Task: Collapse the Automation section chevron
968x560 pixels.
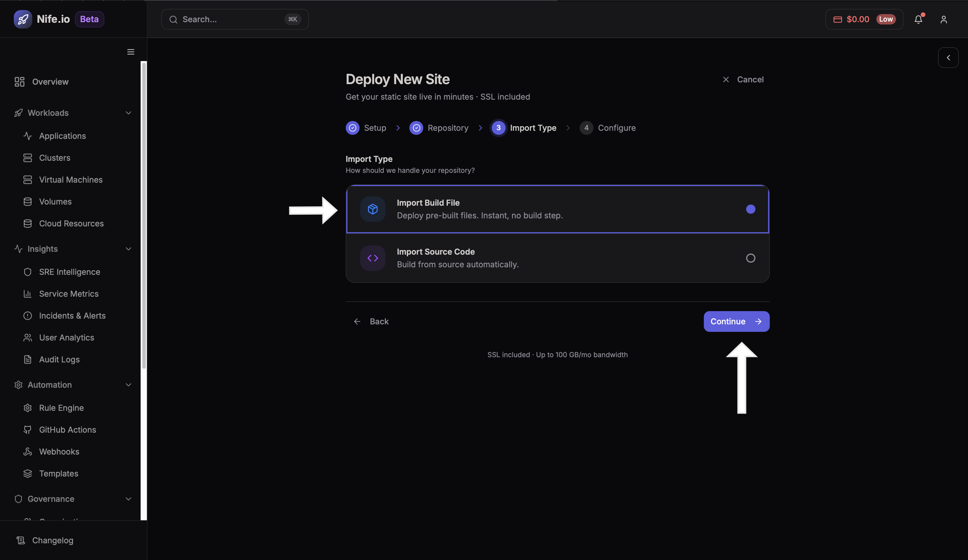Action: coord(128,385)
